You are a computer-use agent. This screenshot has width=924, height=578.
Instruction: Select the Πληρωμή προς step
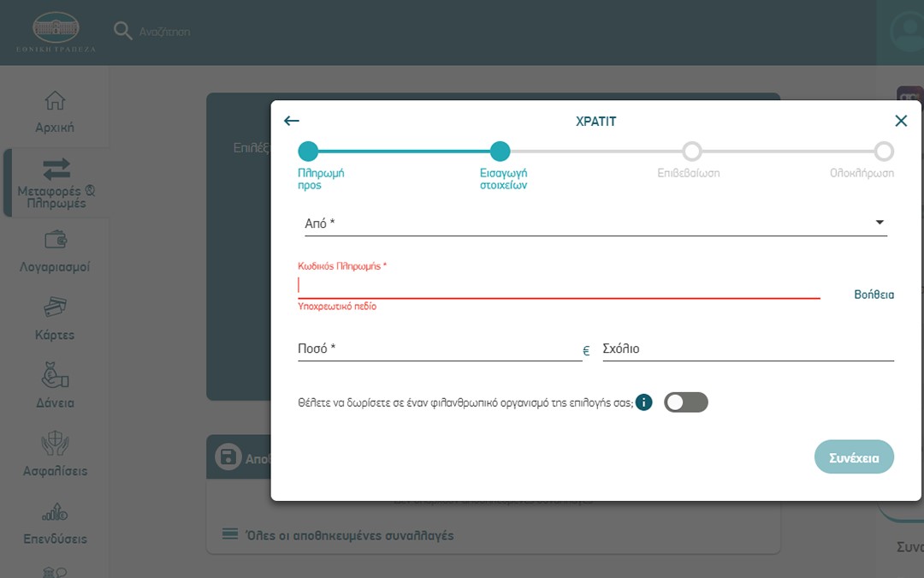coord(308,152)
